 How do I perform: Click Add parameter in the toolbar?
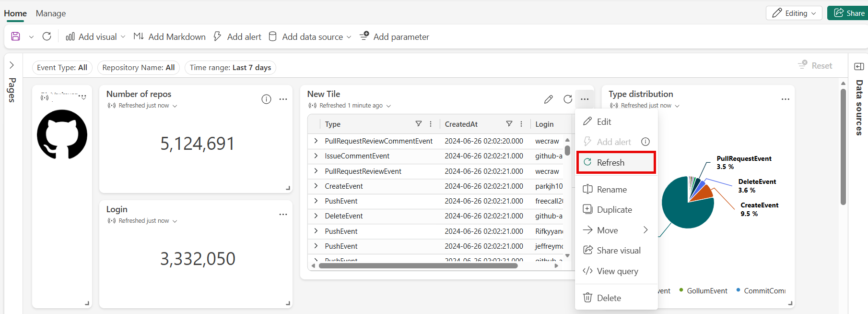point(394,36)
